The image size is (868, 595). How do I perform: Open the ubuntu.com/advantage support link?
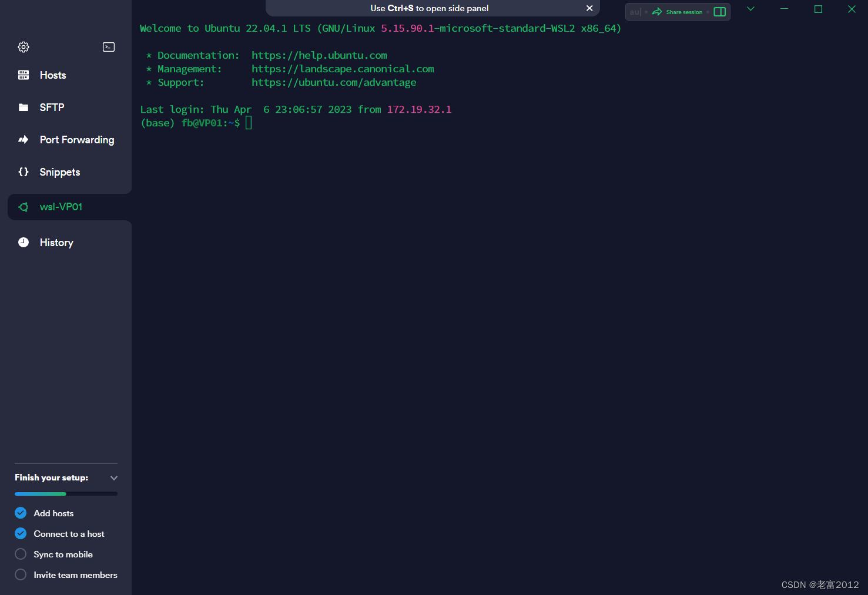(334, 82)
